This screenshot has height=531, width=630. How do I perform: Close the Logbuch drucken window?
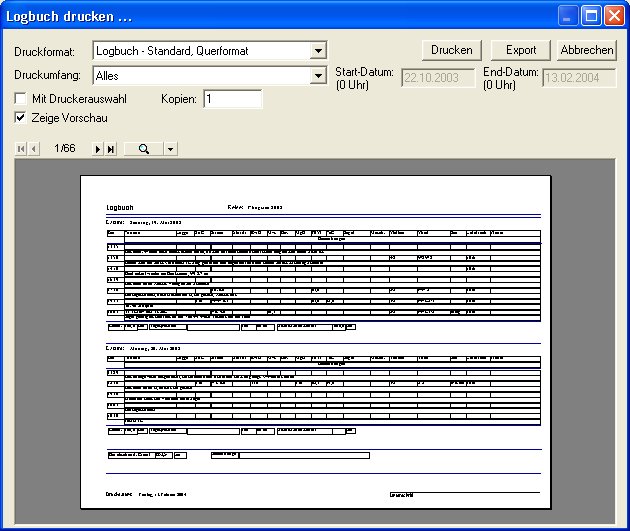pos(615,16)
